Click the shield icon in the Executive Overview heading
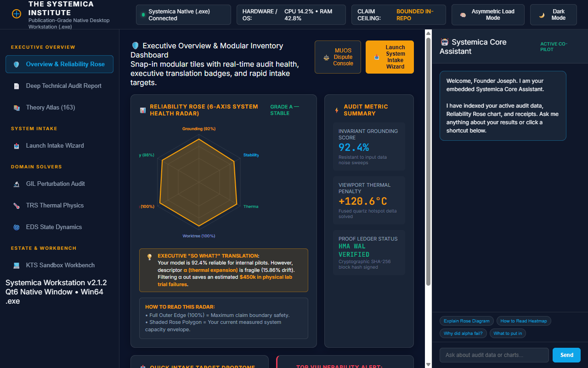Image resolution: width=588 pixels, height=368 pixels. [135, 46]
